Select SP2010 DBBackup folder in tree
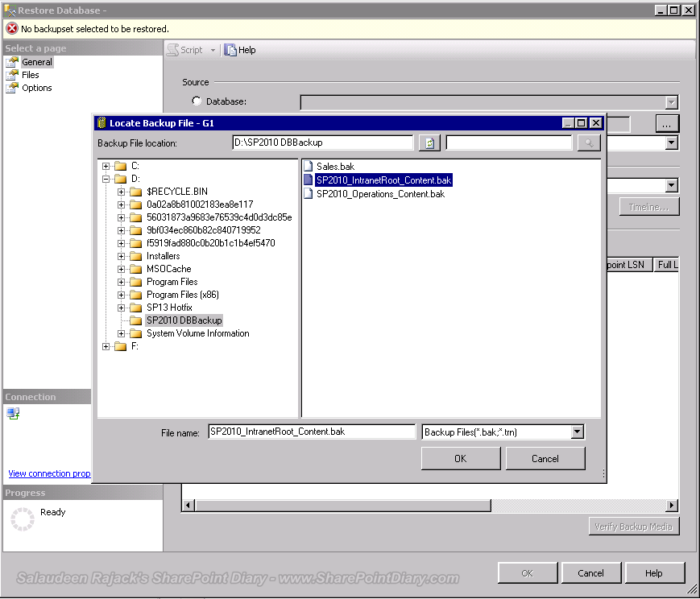Image resolution: width=700 pixels, height=599 pixels. (184, 320)
